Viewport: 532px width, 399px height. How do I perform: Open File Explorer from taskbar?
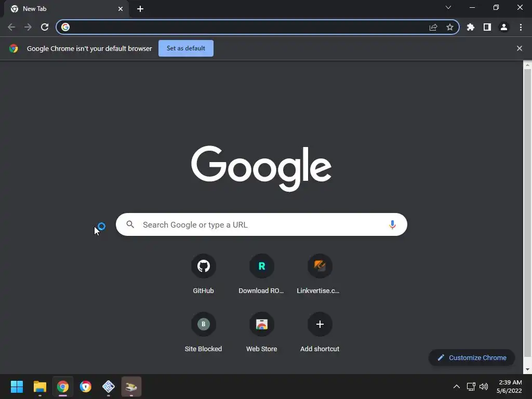(x=39, y=387)
